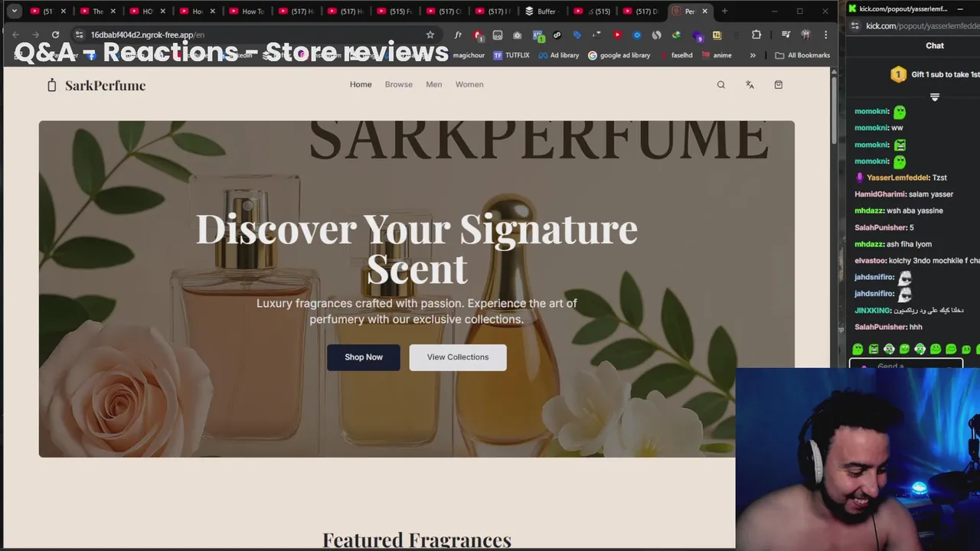Click username HamidGharimi in chat

880,194
